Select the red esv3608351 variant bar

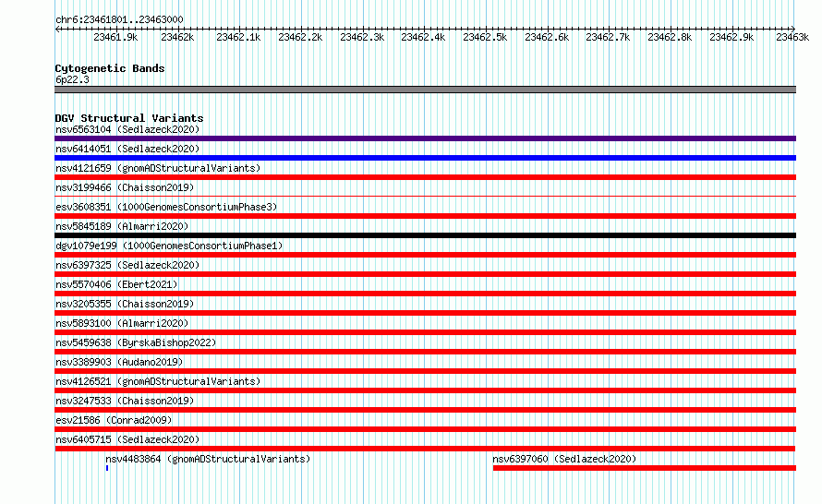pos(425,216)
